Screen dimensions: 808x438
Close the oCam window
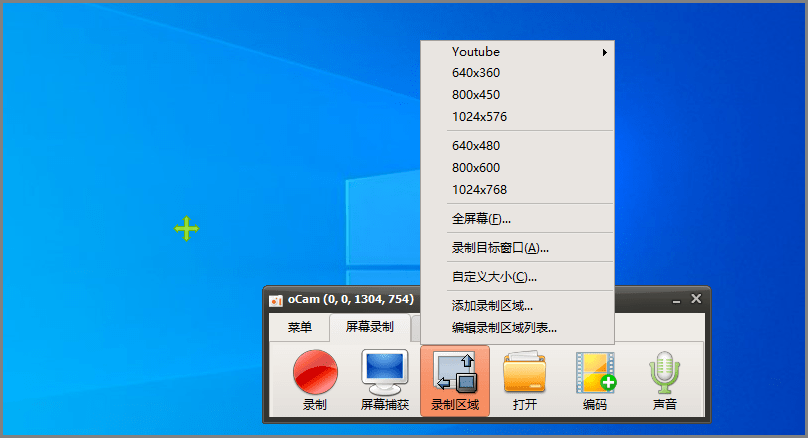coord(696,299)
